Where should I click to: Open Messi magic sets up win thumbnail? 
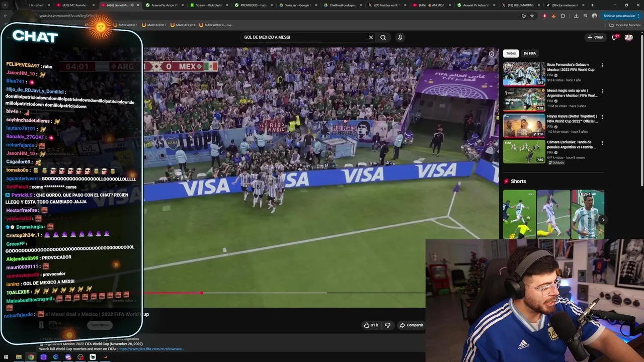[524, 100]
